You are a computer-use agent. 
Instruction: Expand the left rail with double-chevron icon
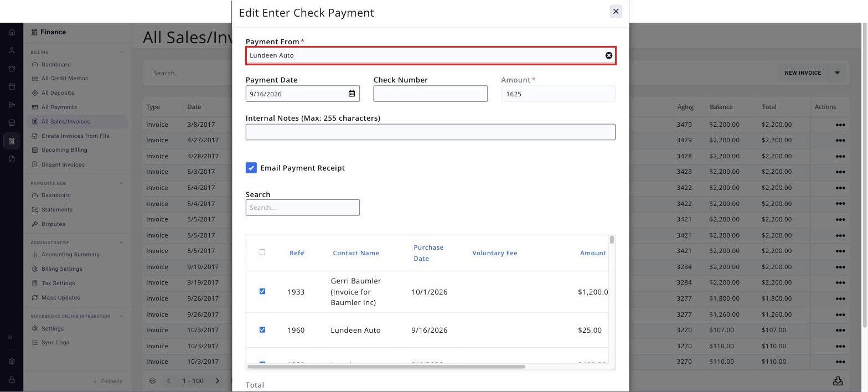coord(10,337)
